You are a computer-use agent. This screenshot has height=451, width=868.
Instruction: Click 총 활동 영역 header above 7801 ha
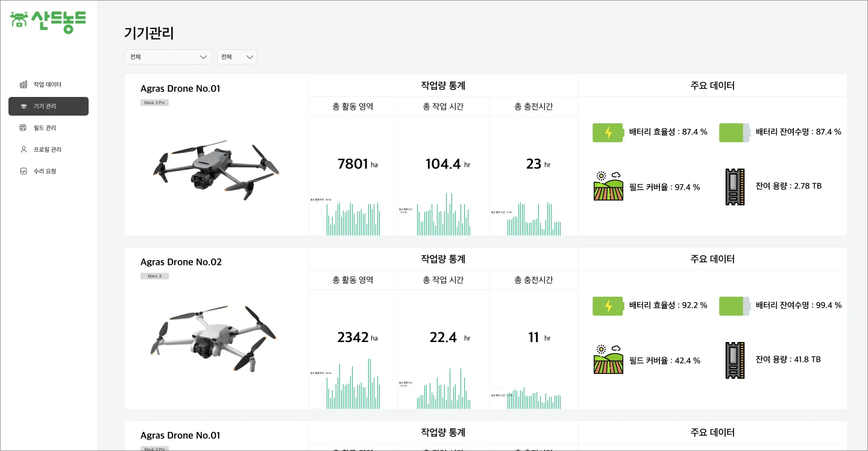pyautogui.click(x=353, y=107)
